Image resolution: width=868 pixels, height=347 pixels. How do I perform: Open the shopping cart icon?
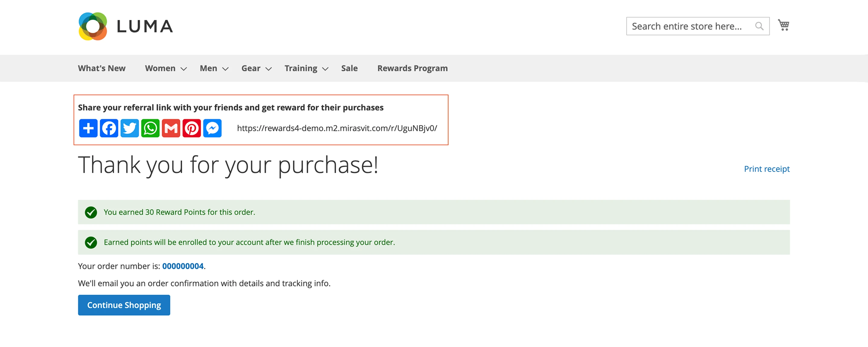pyautogui.click(x=784, y=25)
